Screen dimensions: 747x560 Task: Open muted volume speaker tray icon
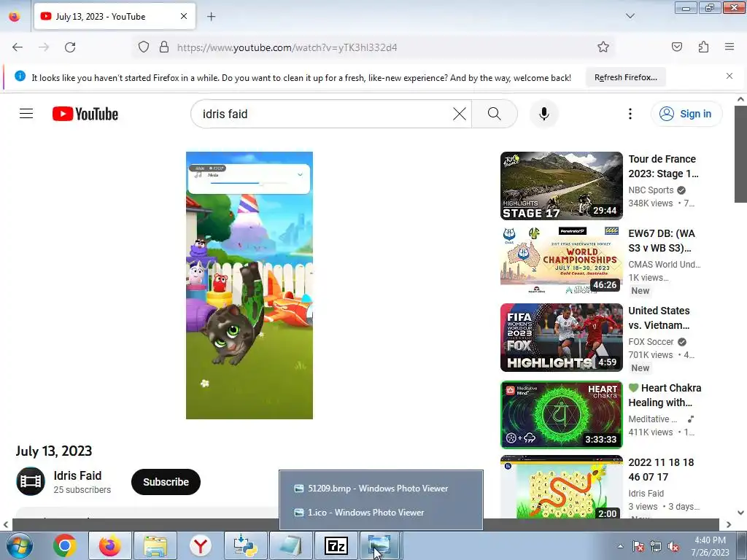pos(673,546)
